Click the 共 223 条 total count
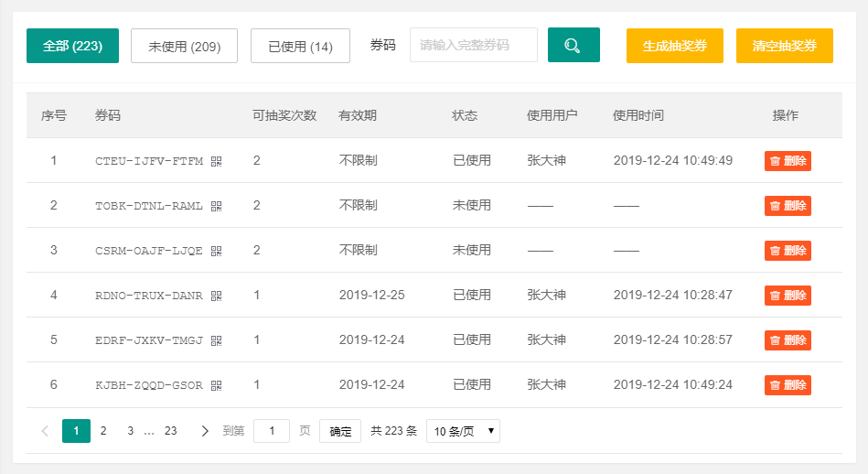This screenshot has width=868, height=474. click(x=393, y=431)
